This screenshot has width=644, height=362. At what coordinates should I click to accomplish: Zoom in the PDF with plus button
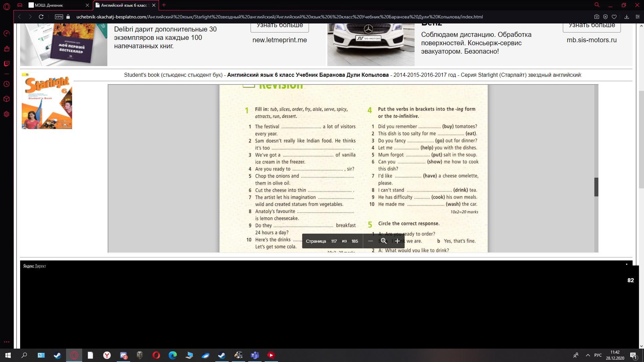click(x=397, y=241)
